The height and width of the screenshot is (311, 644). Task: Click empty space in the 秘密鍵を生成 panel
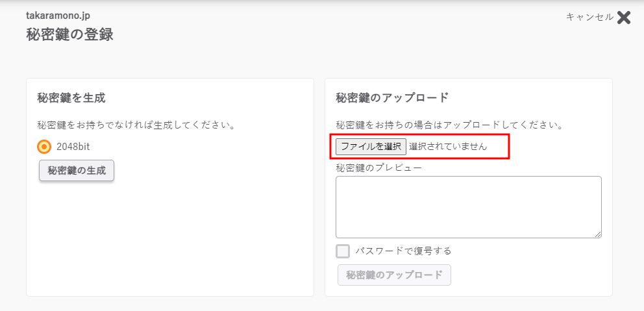(169, 240)
